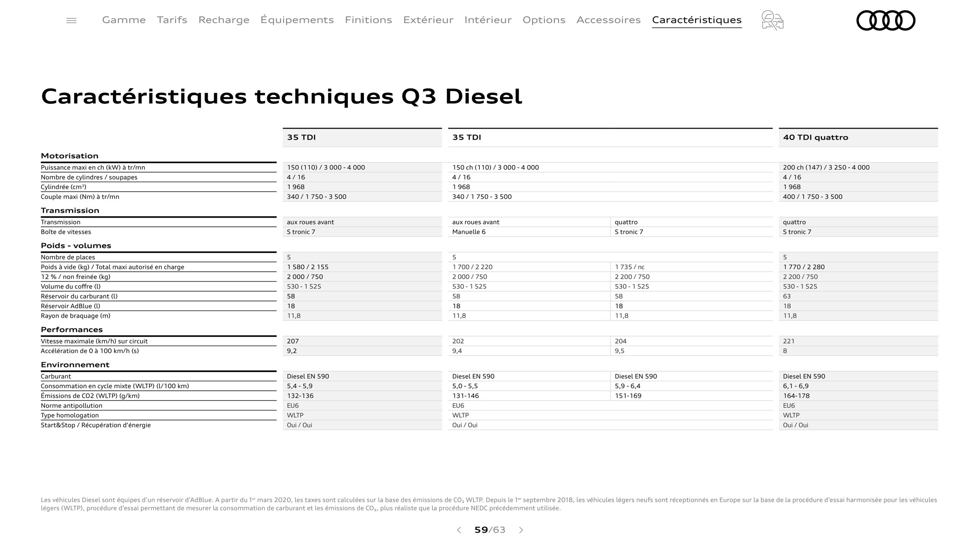Select Start&Stop / Récupération d'énergie label

96,425
